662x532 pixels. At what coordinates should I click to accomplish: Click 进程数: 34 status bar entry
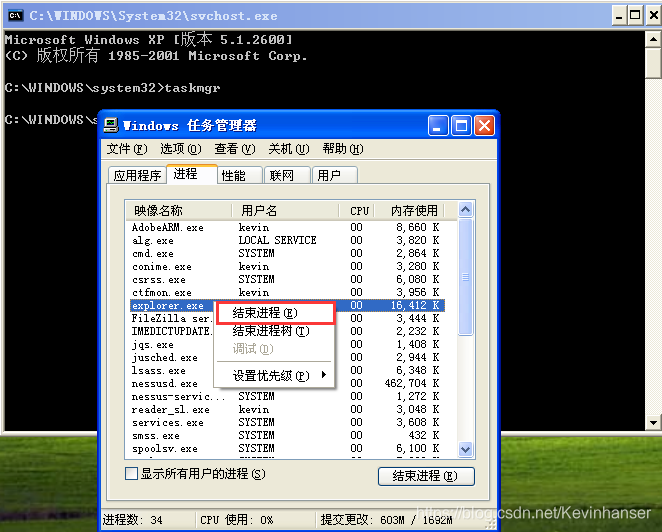(133, 520)
